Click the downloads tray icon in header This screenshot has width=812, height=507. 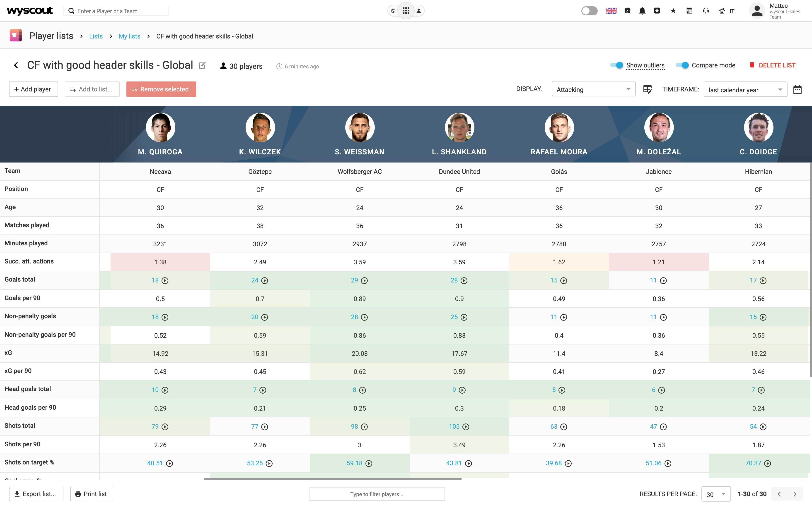657,11
